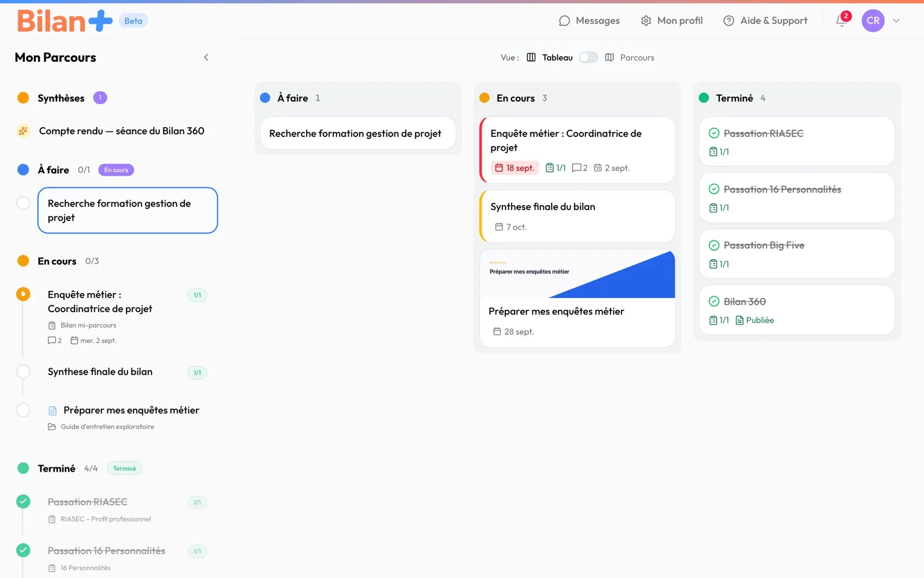Viewport: 924px width, 578px height.
Task: Uncheck the green check for Passation RIASEC in sidebar
Action: [x=23, y=502]
